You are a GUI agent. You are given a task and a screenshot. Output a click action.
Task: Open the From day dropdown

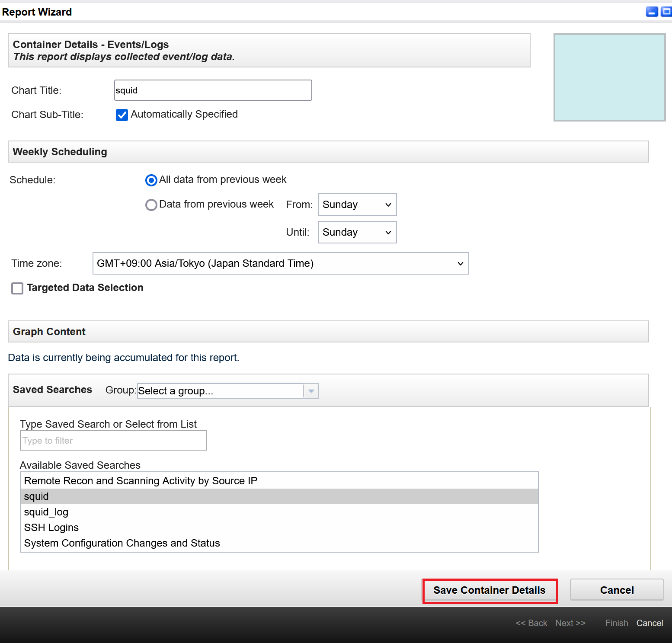click(357, 205)
